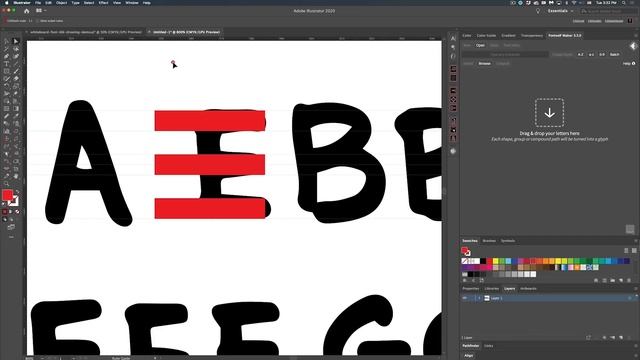Switch to the Transparency tab
The height and width of the screenshot is (360, 640).
(532, 36)
